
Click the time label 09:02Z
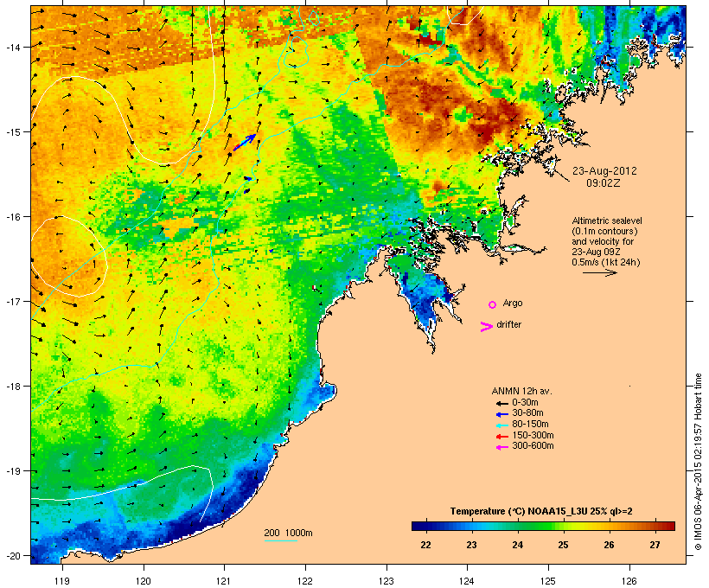click(604, 183)
